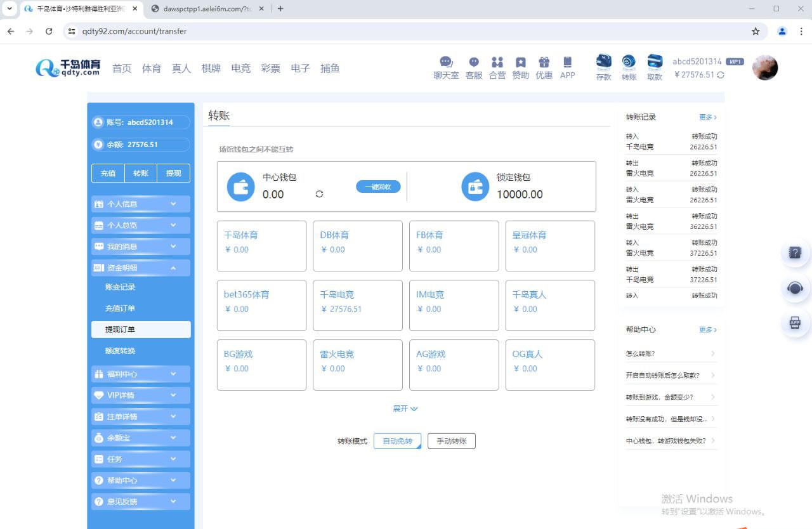Viewport: 812px width, 529px height.
Task: Click the browser address bar
Action: point(406,31)
